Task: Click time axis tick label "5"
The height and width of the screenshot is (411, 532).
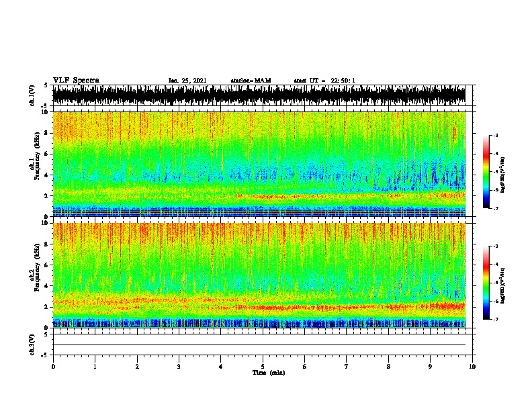Action: pyautogui.click(x=263, y=367)
